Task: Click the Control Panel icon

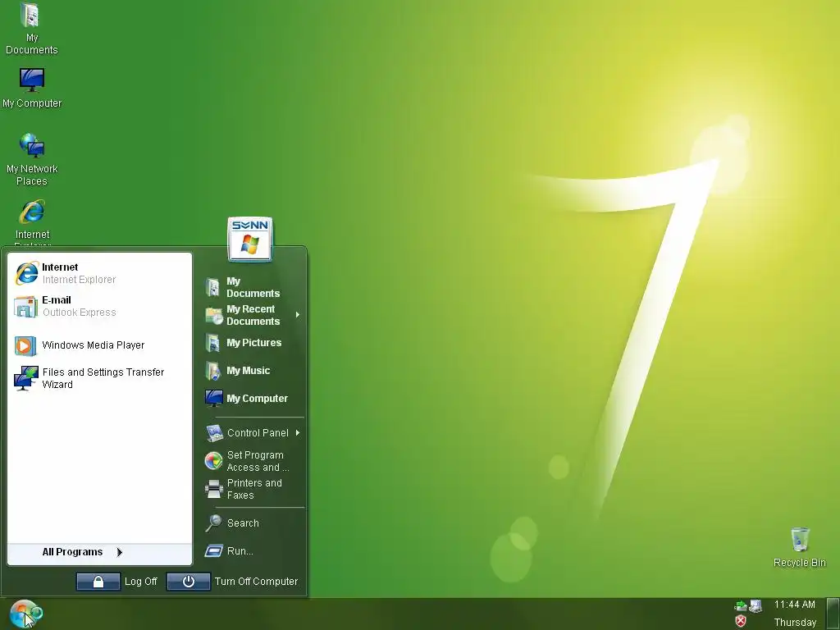Action: [214, 433]
